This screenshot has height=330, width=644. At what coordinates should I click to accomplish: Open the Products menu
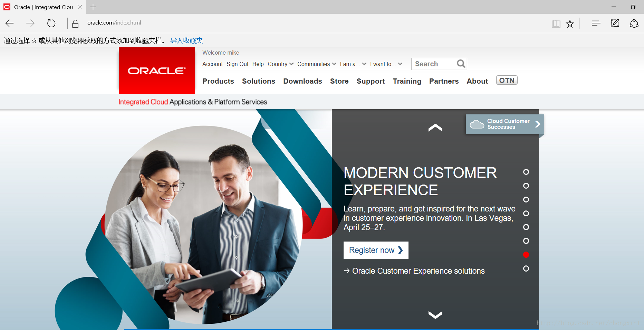click(218, 81)
